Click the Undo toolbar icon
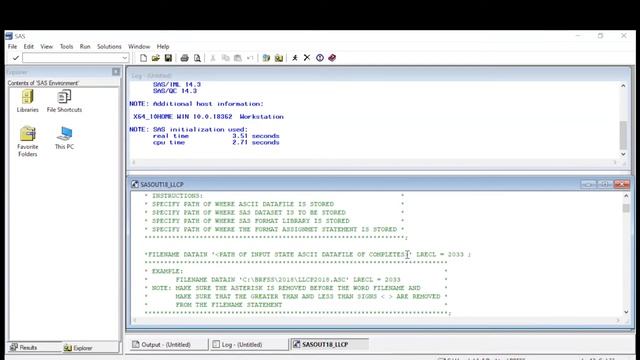The width and height of the screenshot is (640, 360). click(250, 58)
